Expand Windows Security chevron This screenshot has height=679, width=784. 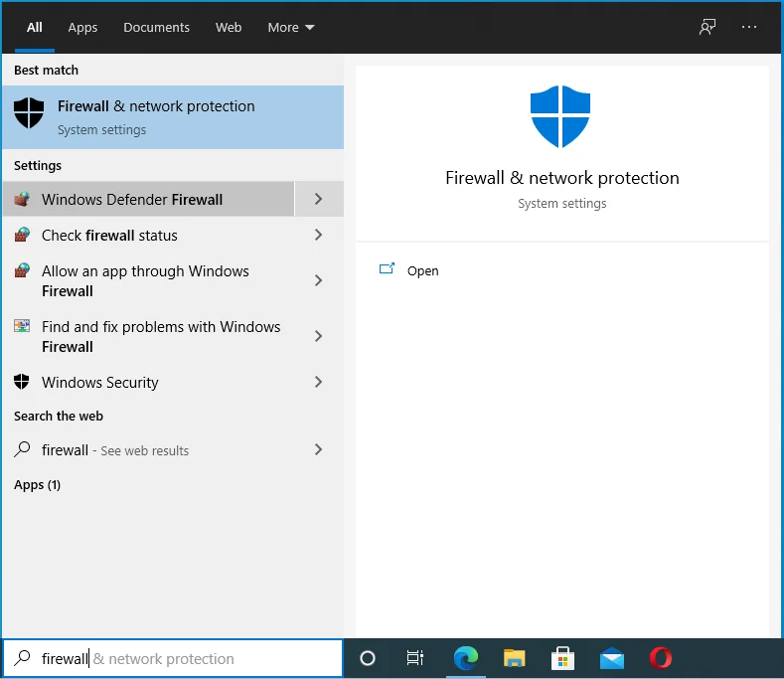319,382
